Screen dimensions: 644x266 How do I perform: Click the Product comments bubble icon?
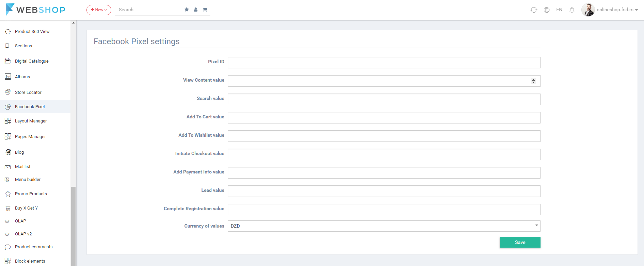click(x=8, y=247)
